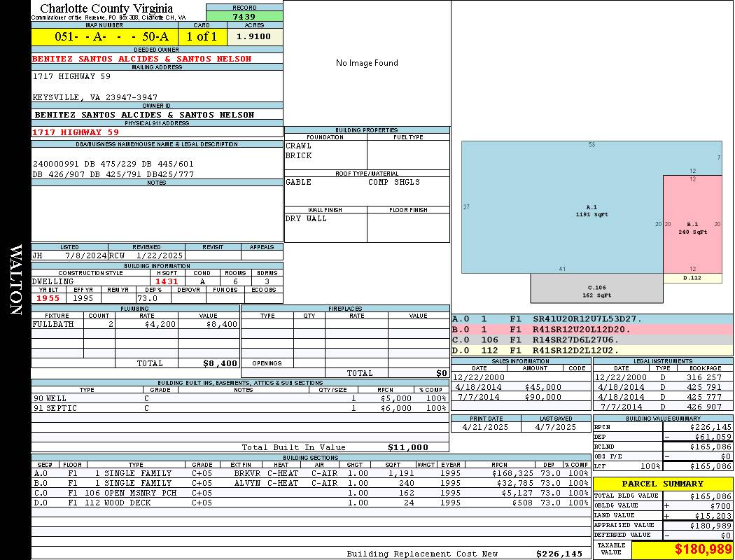Click yellow legend row D.0 R41SR12D2L12U2
Viewport: 735px width, 560px height.
coord(592,351)
